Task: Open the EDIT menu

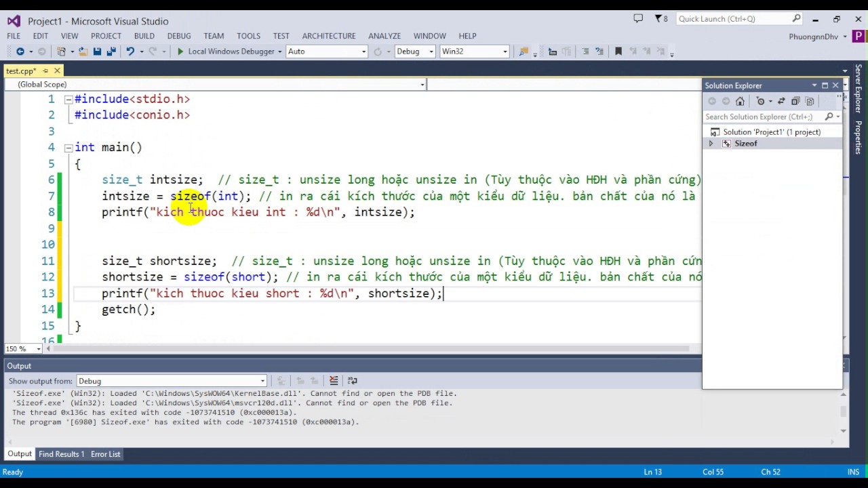Action: (x=41, y=36)
